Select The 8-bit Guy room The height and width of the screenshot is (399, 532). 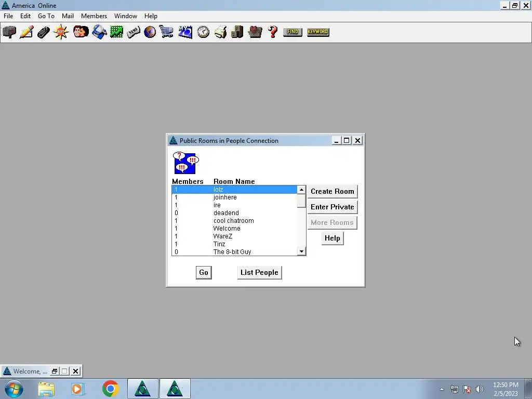point(234,252)
